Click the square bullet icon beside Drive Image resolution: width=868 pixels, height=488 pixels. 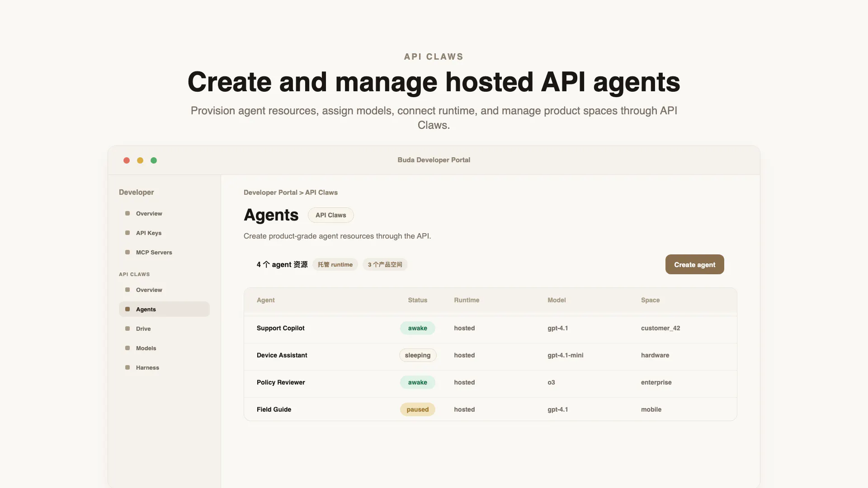point(127,328)
